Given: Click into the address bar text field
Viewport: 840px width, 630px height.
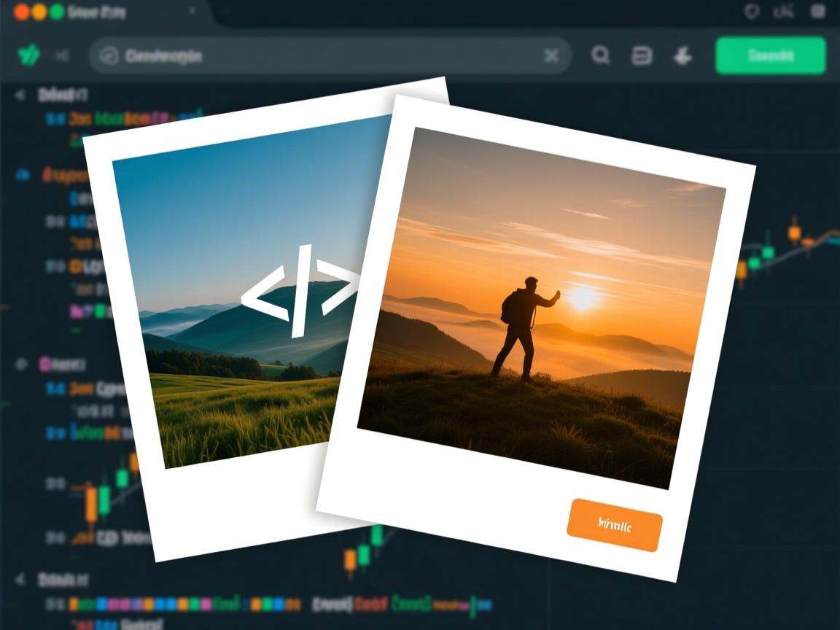Looking at the screenshot, I should click(328, 56).
